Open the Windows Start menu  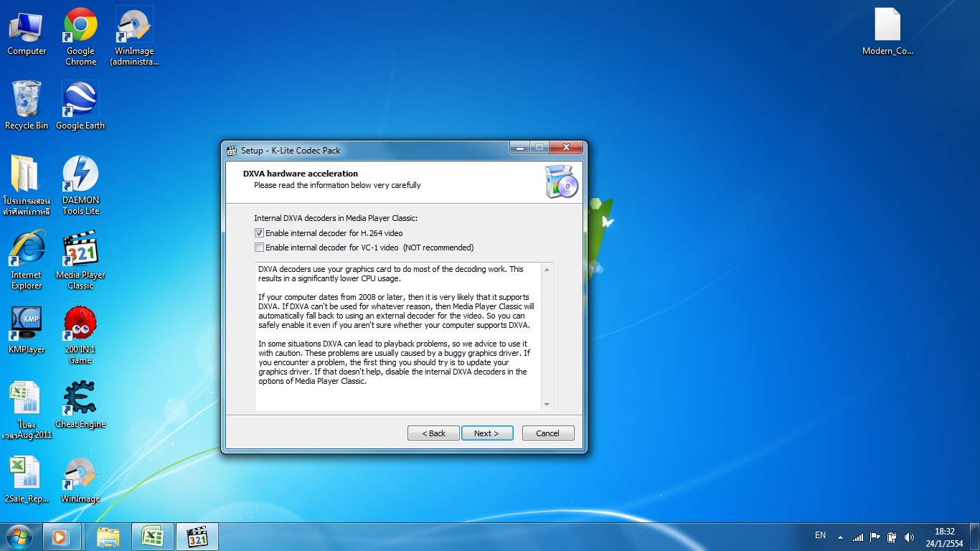coord(19,537)
